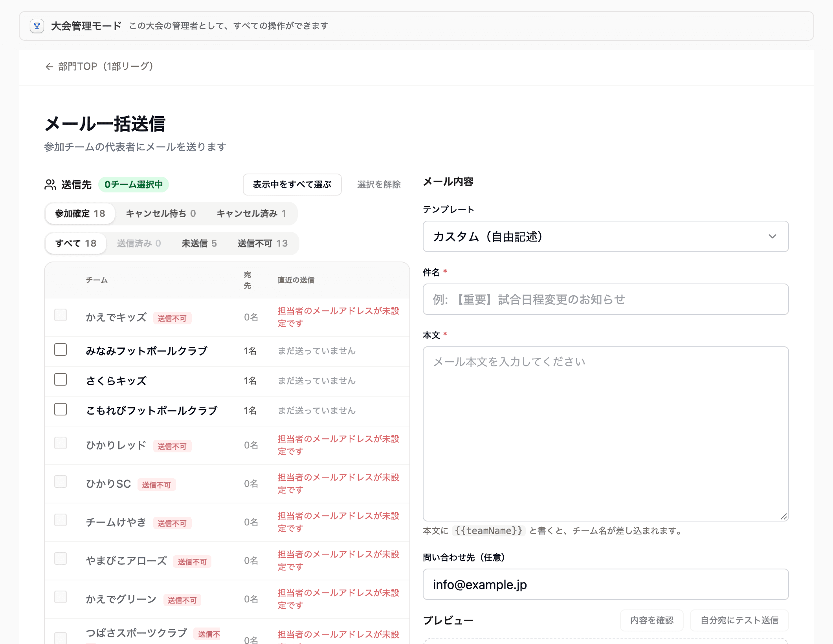Click the team name つばさスポーツクラブ
This screenshot has width=833, height=644.
pyautogui.click(x=136, y=633)
